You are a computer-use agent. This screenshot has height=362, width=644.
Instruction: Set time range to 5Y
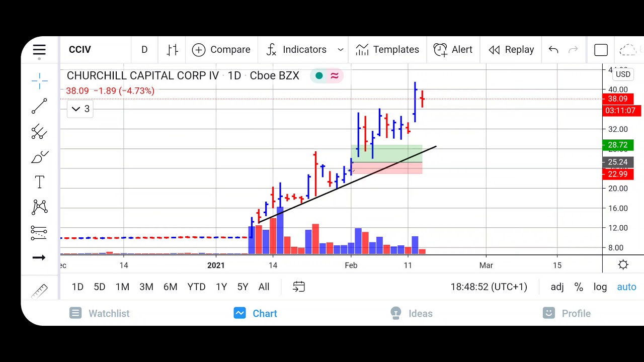coord(243,287)
